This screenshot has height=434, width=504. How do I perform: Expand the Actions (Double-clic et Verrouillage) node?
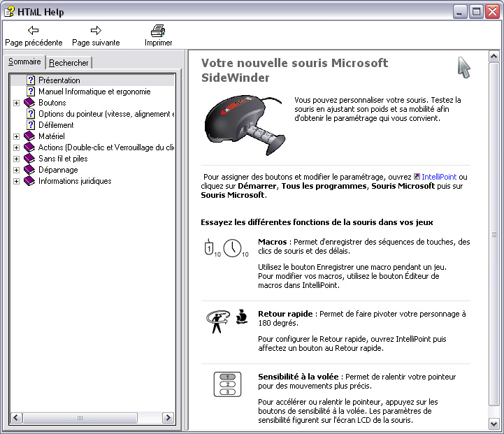(x=16, y=147)
